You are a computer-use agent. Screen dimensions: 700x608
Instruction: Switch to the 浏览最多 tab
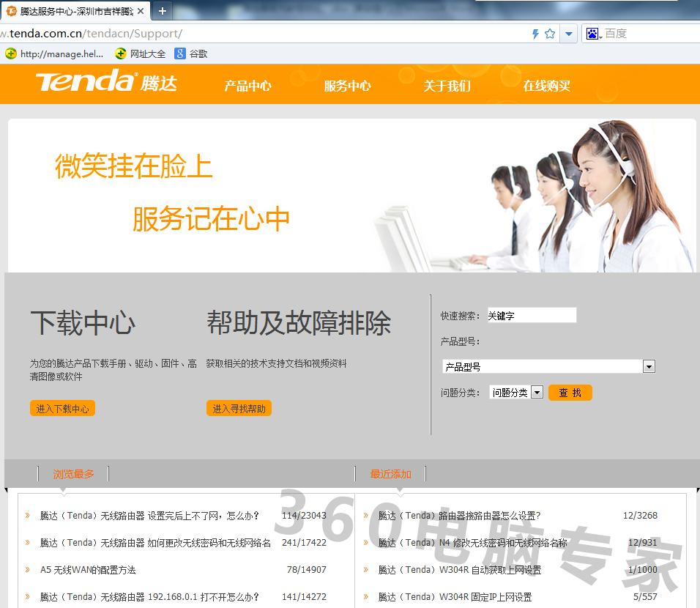[x=74, y=474]
